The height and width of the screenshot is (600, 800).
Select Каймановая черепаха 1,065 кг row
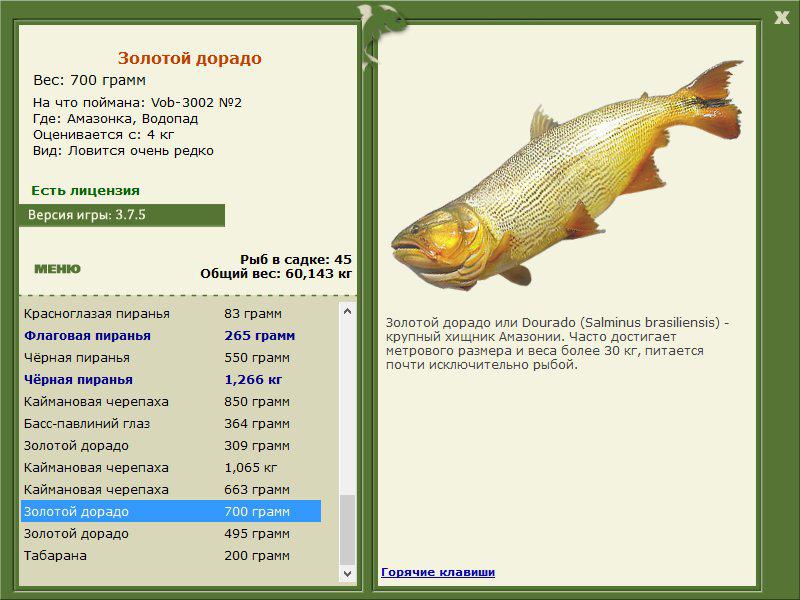[x=171, y=467]
